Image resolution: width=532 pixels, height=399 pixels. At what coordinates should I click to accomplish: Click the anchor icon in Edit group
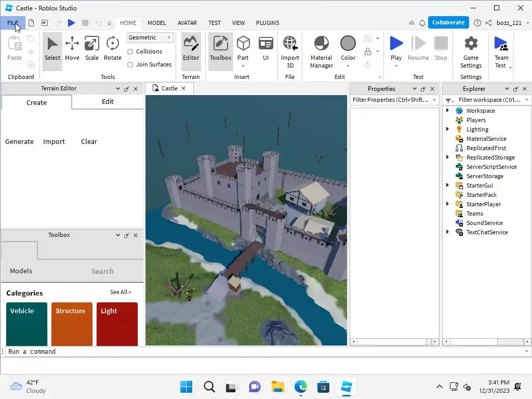(367, 64)
